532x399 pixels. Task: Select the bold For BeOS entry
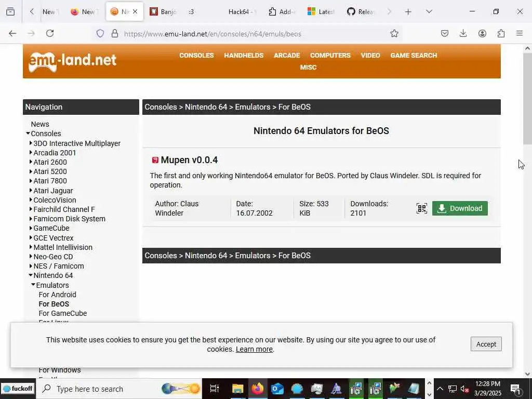tap(54, 304)
